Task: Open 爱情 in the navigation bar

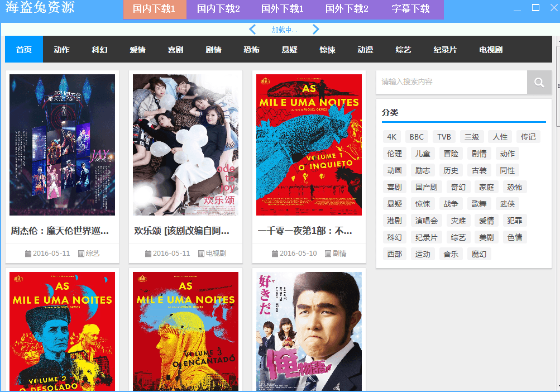Action: pos(137,49)
